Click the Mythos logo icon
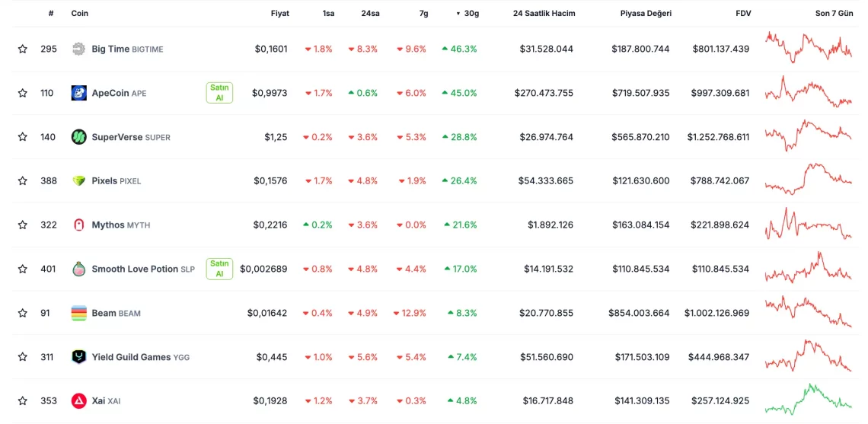Image resolution: width=868 pixels, height=424 pixels. click(78, 225)
